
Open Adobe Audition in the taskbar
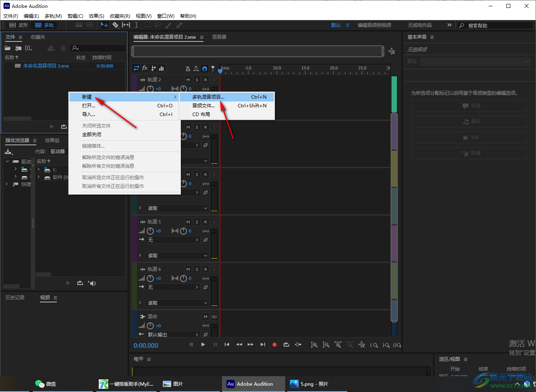click(x=254, y=384)
